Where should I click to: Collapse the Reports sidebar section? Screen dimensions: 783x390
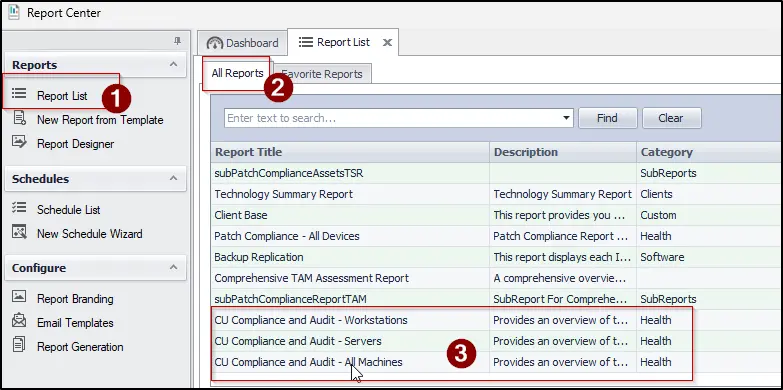(173, 64)
